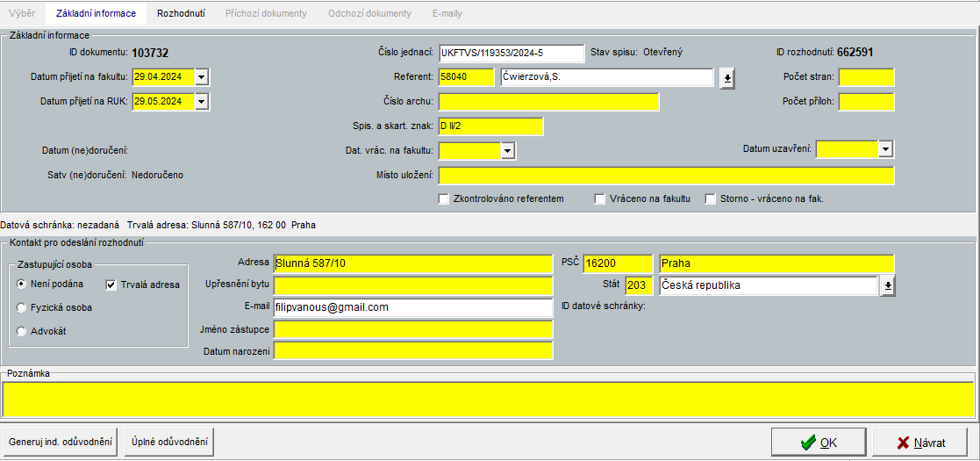Open the Dat. vrác. na fakultu dropdown

pos(507,151)
